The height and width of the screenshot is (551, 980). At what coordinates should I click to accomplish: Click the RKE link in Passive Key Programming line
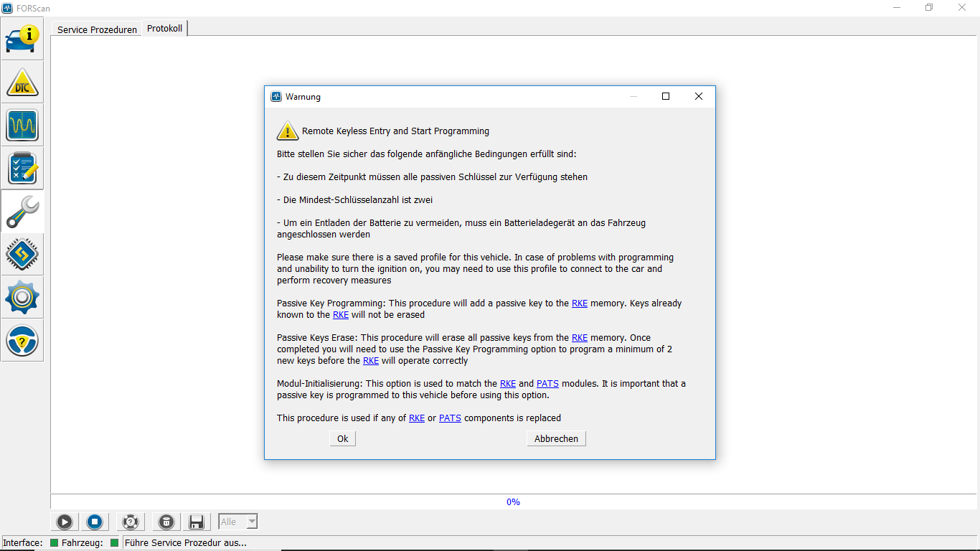click(580, 303)
